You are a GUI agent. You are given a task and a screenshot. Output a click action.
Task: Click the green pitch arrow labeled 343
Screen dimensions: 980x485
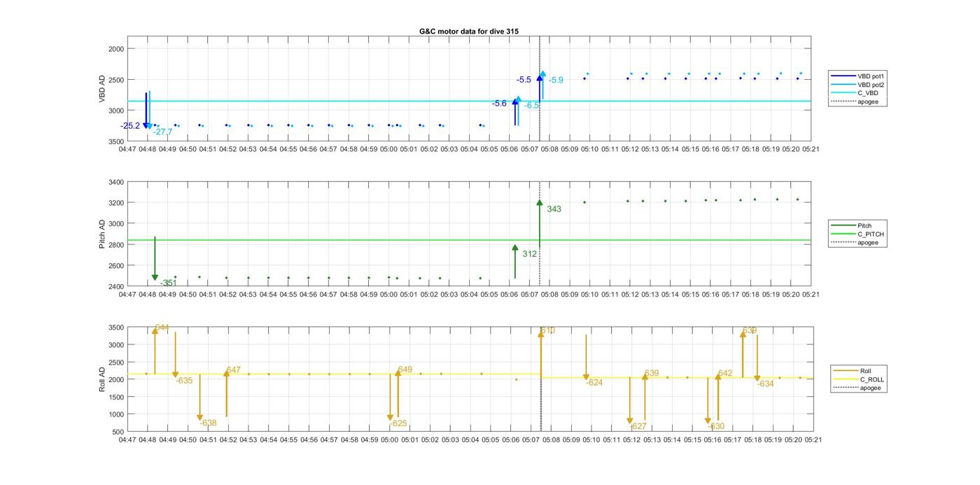(540, 223)
